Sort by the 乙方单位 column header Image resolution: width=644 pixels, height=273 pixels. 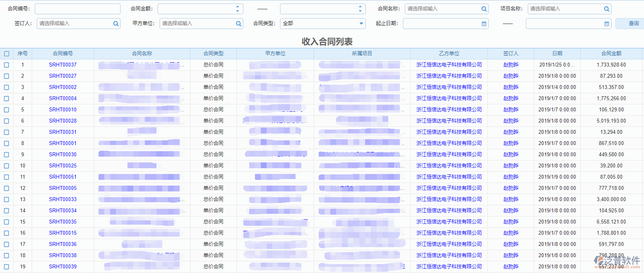click(449, 54)
